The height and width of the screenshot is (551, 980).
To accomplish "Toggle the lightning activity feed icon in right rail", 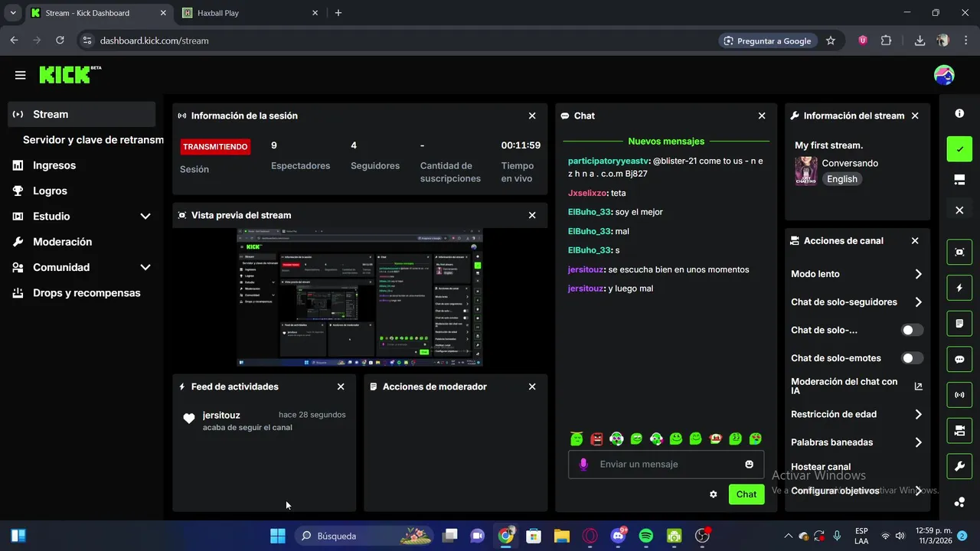I will 959,288.
